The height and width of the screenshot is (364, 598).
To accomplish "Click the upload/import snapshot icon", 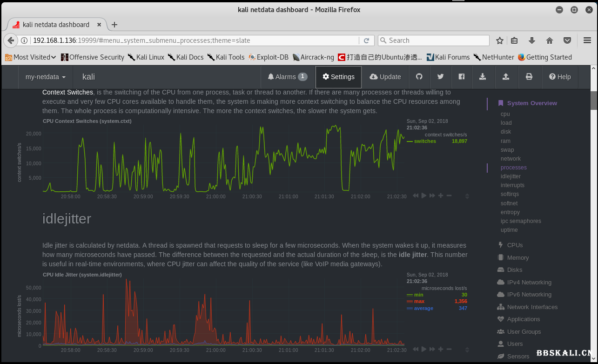I will pos(505,77).
